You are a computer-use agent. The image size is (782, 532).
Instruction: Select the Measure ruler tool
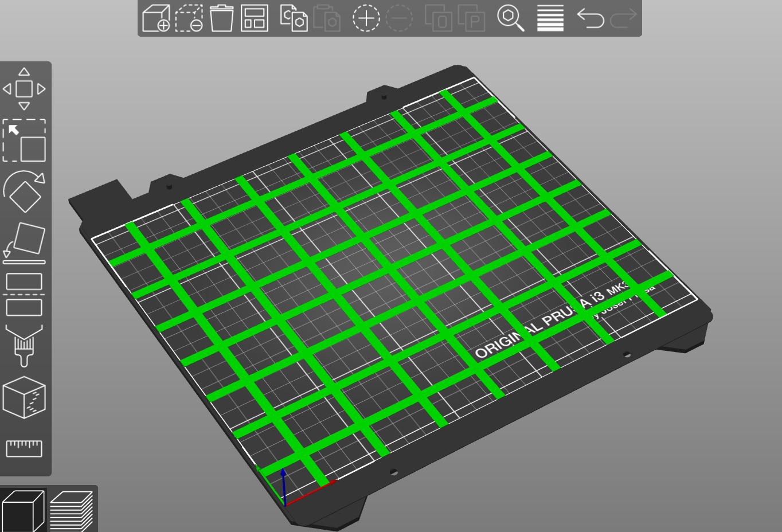[24, 448]
